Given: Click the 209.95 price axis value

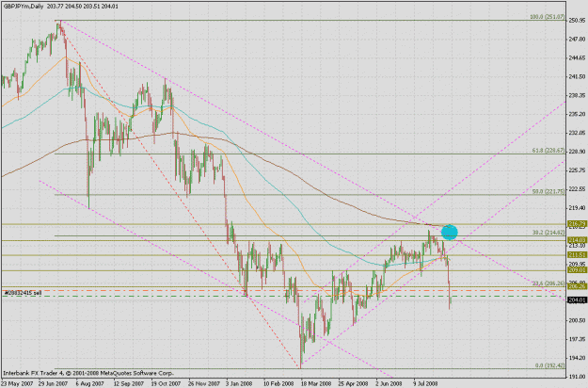Looking at the screenshot, I should tap(577, 265).
